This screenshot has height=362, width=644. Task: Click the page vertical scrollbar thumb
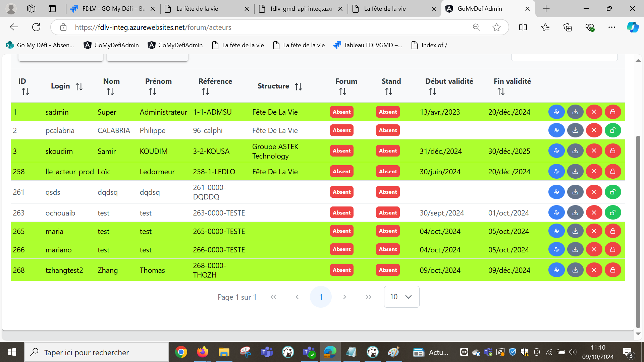[x=638, y=231]
